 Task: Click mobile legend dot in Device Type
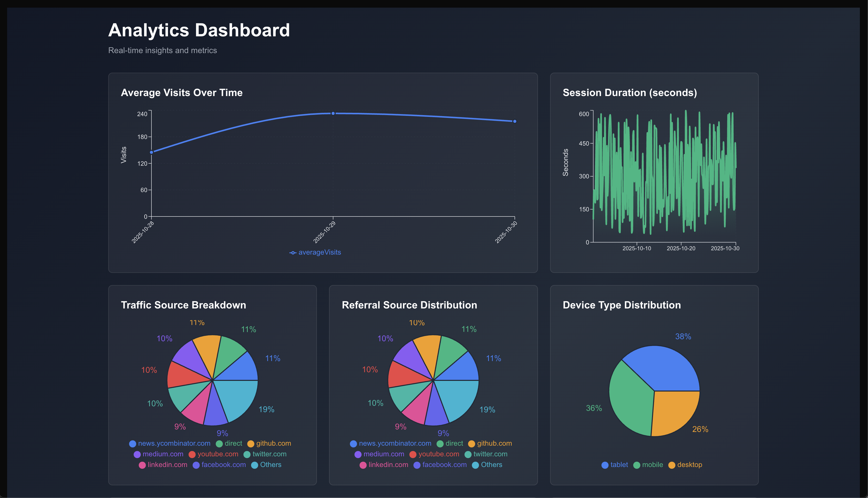tap(637, 465)
